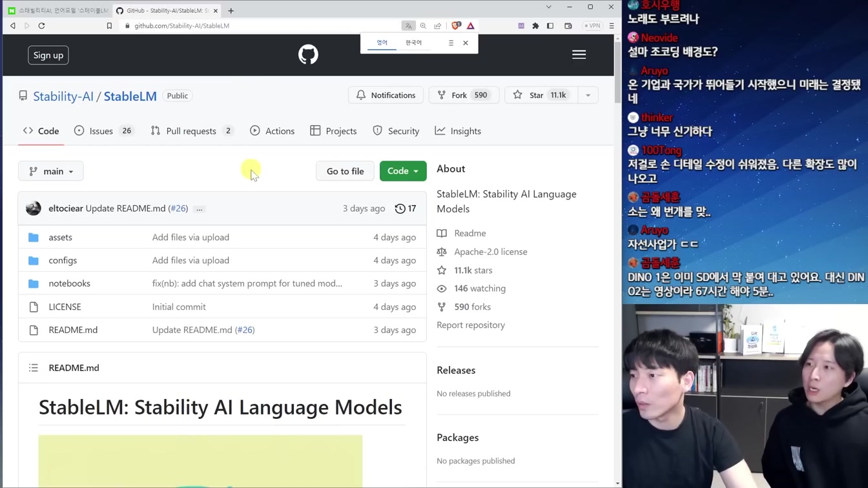Open the Brave Wallet icon
The width and height of the screenshot is (868, 488).
(568, 26)
